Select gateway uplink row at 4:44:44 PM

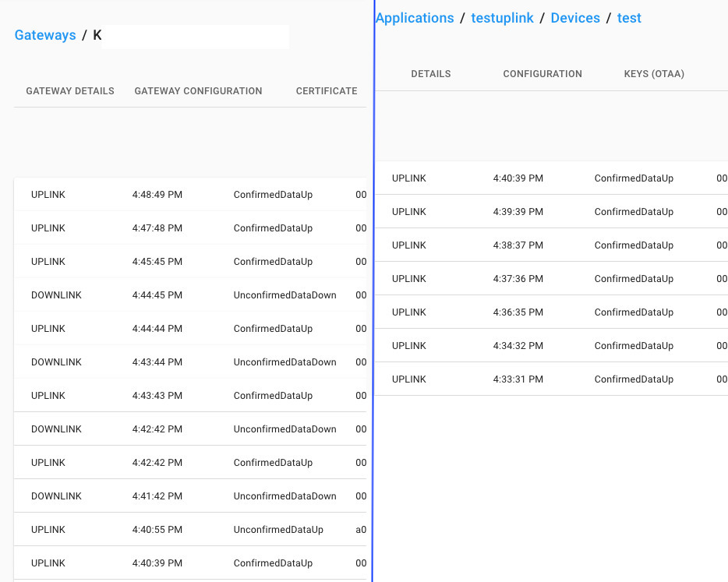[x=190, y=328]
